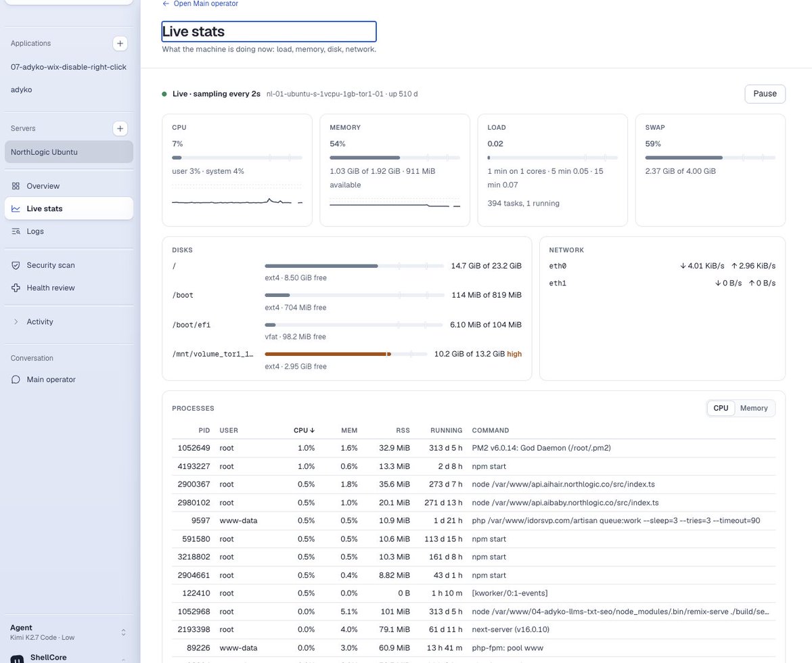Viewport: 812px width, 663px height.
Task: Add a new application with plus icon
Action: pyautogui.click(x=120, y=43)
